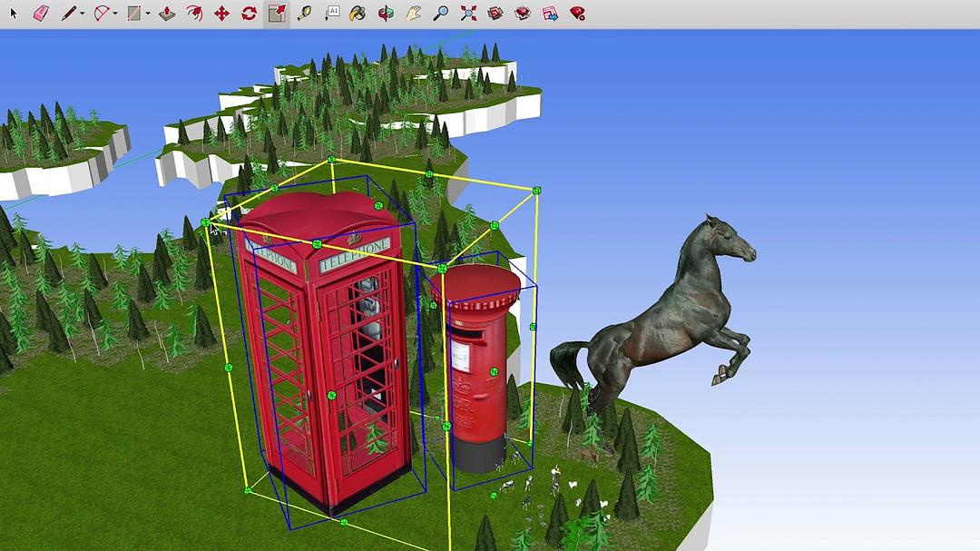Activate the Push/Pull tool

pyautogui.click(x=167, y=14)
